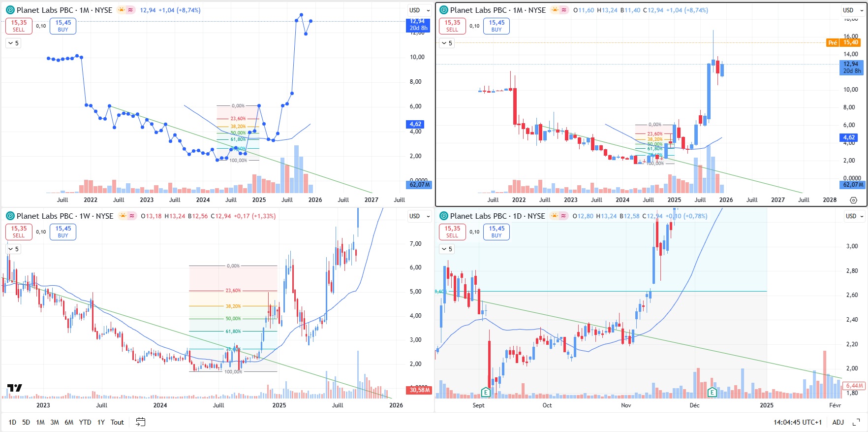Expand indicator legend in 1W chart

[x=13, y=249]
